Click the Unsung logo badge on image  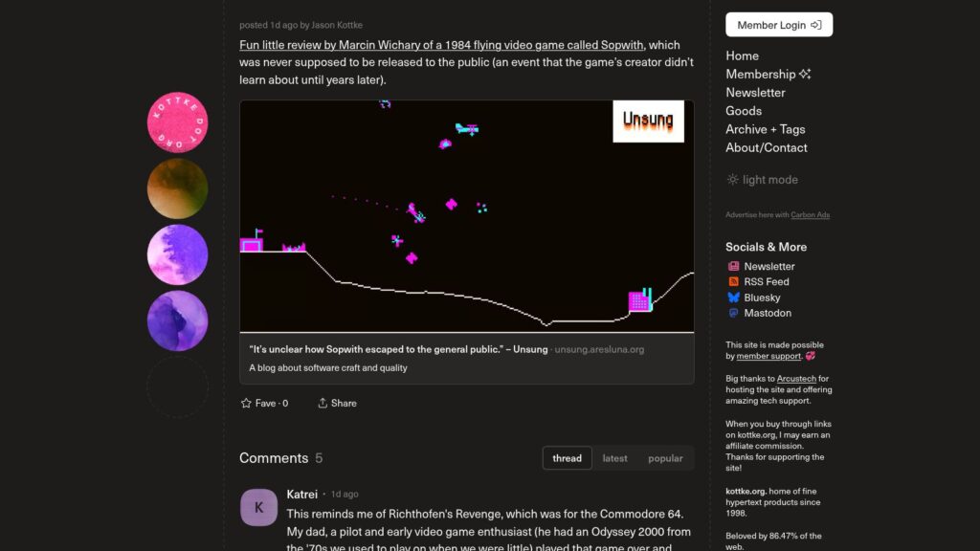click(x=648, y=121)
